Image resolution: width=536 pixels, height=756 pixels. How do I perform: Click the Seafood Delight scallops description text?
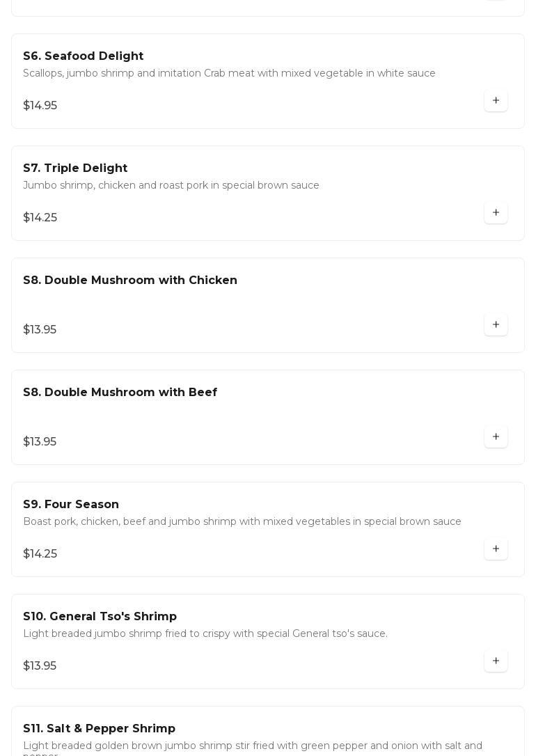click(x=229, y=74)
